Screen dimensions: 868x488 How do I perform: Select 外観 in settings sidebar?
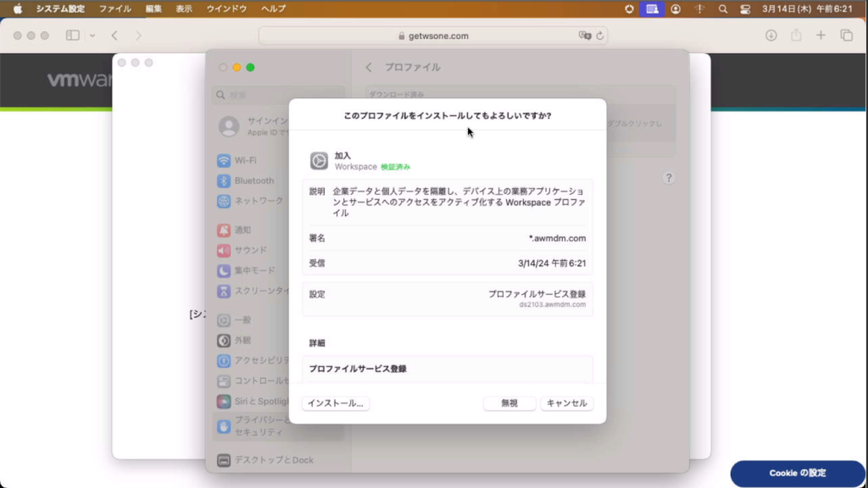click(x=278, y=341)
